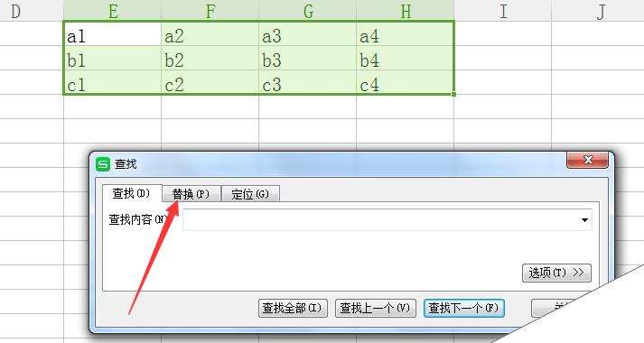Open the 定位(G) tab
Screen dimensions: 644x343
[250, 194]
